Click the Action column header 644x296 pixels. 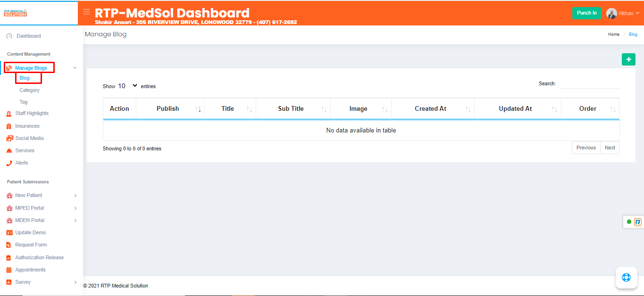click(119, 109)
